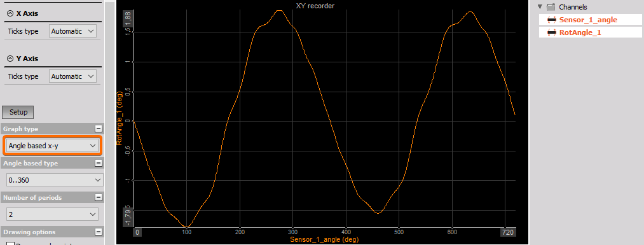Collapse the Channels tree triangle

tap(540, 7)
